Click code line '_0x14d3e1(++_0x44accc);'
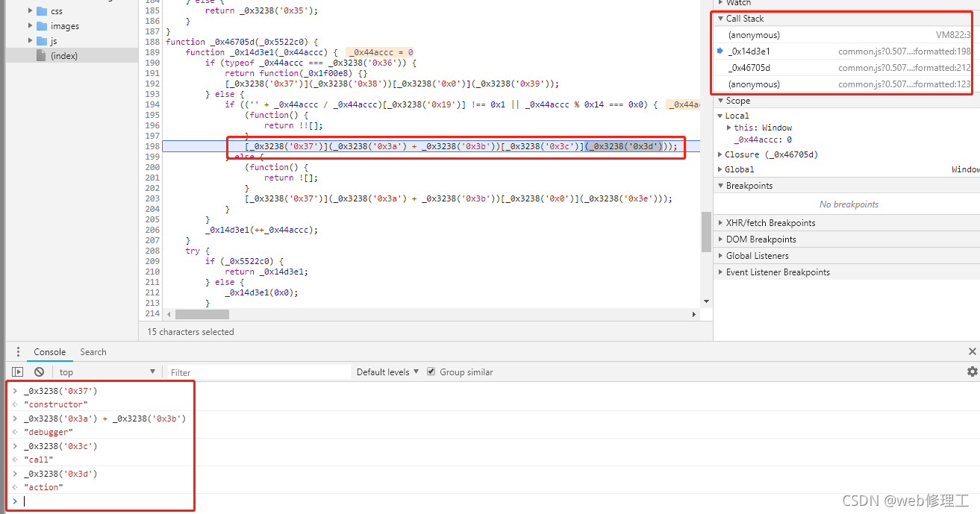The width and height of the screenshot is (980, 514). click(261, 230)
